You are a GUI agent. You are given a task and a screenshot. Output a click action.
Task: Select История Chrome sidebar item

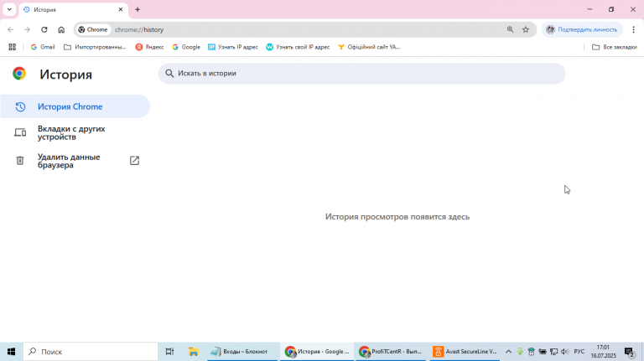[75, 106]
